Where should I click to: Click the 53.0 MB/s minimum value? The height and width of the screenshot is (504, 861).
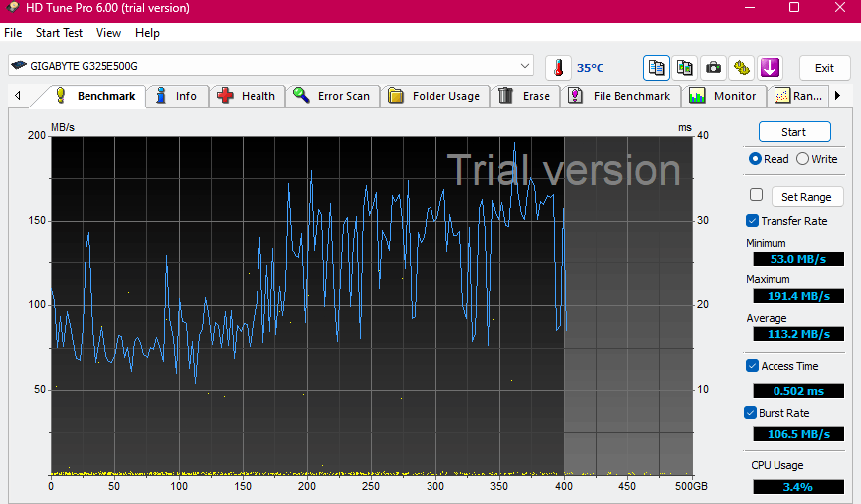[x=797, y=259]
